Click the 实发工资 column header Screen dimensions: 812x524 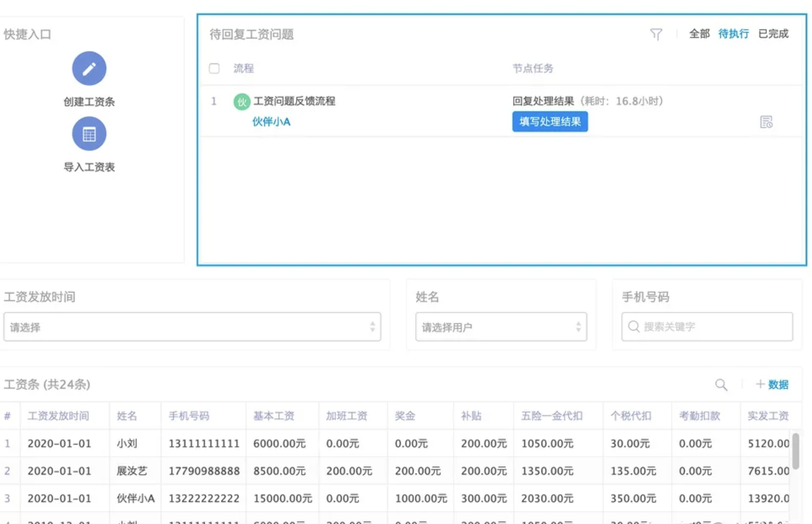click(x=768, y=416)
